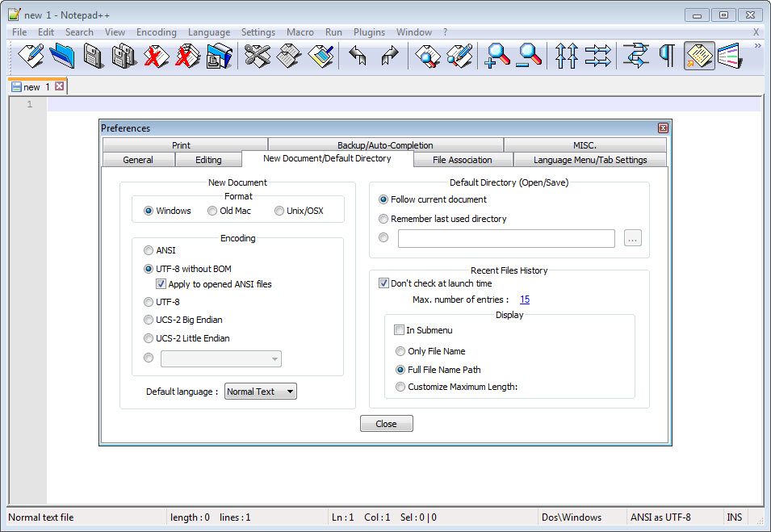Enable the In Submenu checkbox
Screen dimensions: 771x532
click(399, 330)
